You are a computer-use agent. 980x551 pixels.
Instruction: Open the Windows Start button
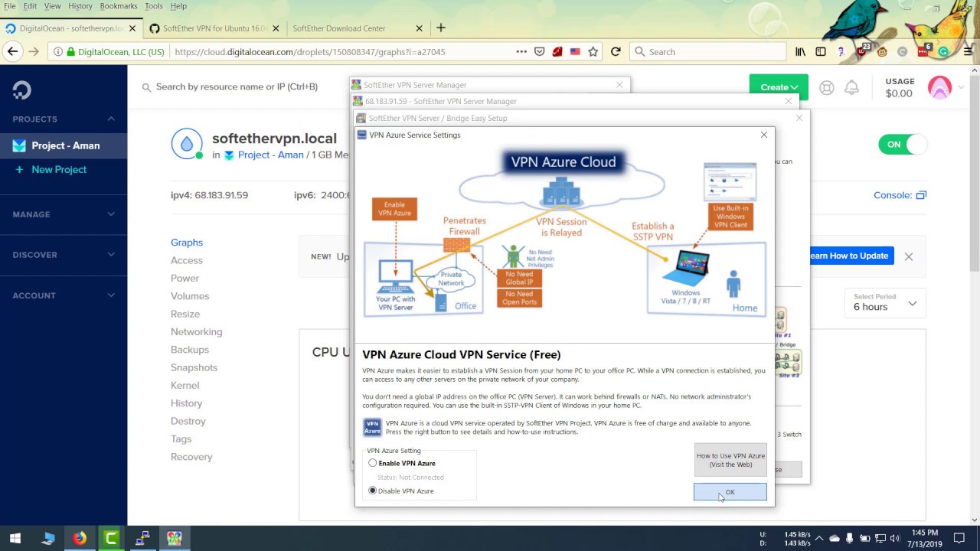tap(15, 539)
